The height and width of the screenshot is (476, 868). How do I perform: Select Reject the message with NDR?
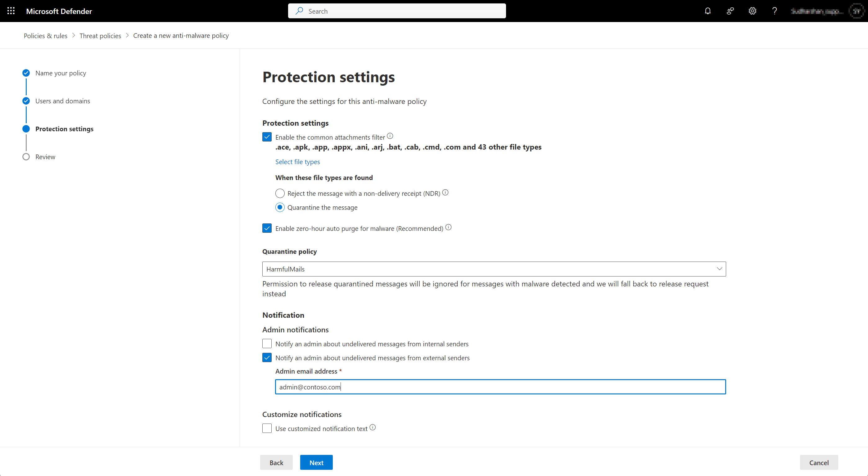[280, 193]
